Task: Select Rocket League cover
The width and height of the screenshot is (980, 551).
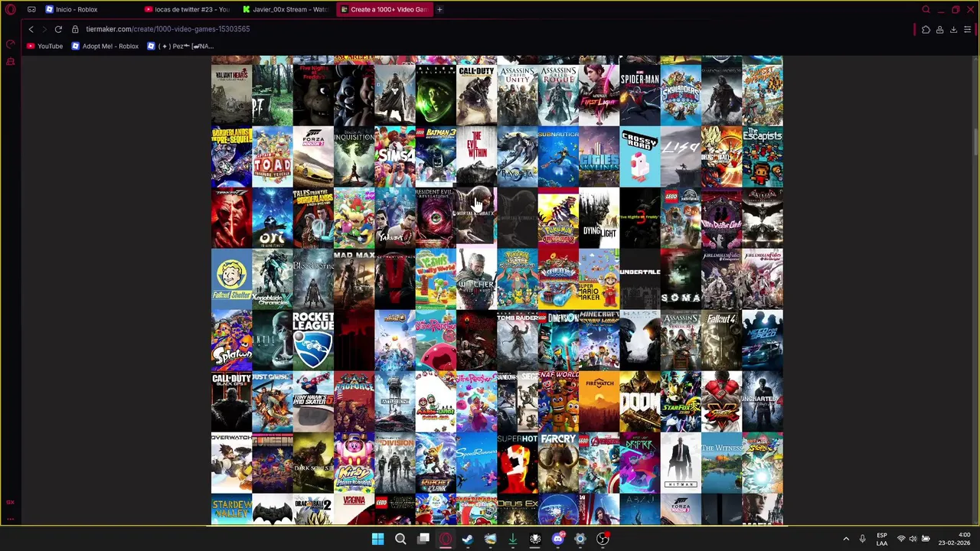Action: [313, 341]
